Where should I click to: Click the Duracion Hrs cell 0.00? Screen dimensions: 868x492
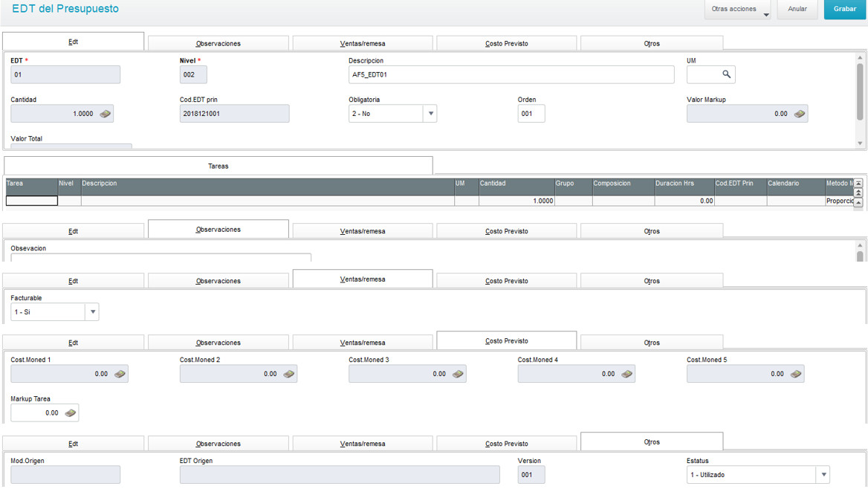[684, 201]
